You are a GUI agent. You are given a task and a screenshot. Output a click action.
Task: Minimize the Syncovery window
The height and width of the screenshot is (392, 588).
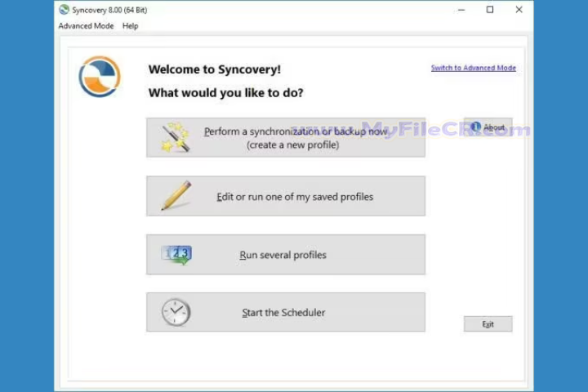point(461,10)
